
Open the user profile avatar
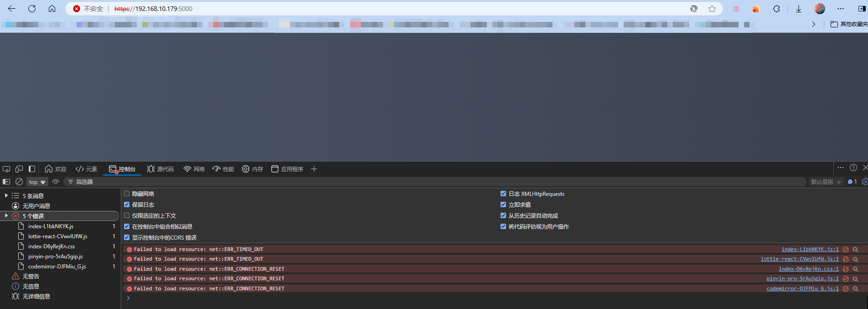[820, 9]
